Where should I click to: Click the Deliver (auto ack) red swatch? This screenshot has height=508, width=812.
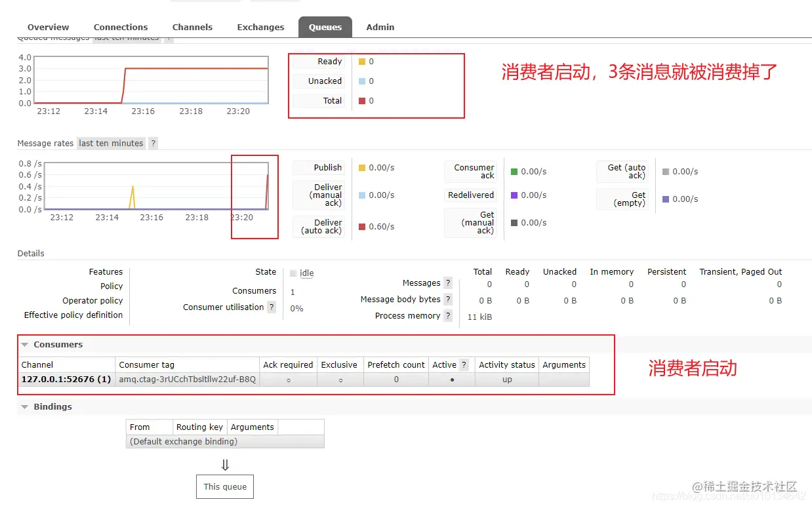tap(362, 227)
